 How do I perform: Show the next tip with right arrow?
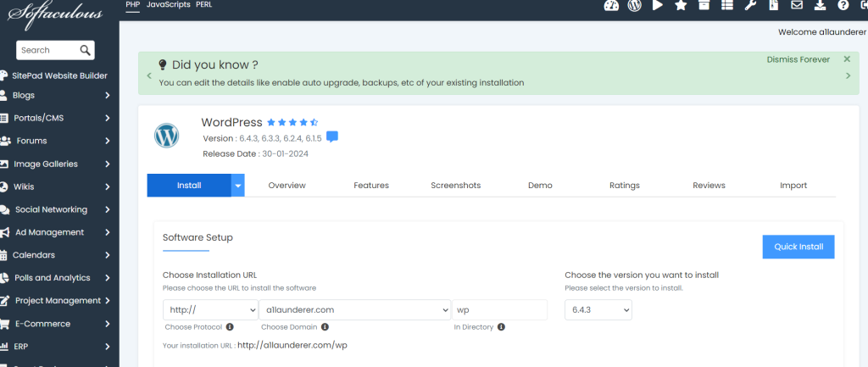[x=848, y=75]
